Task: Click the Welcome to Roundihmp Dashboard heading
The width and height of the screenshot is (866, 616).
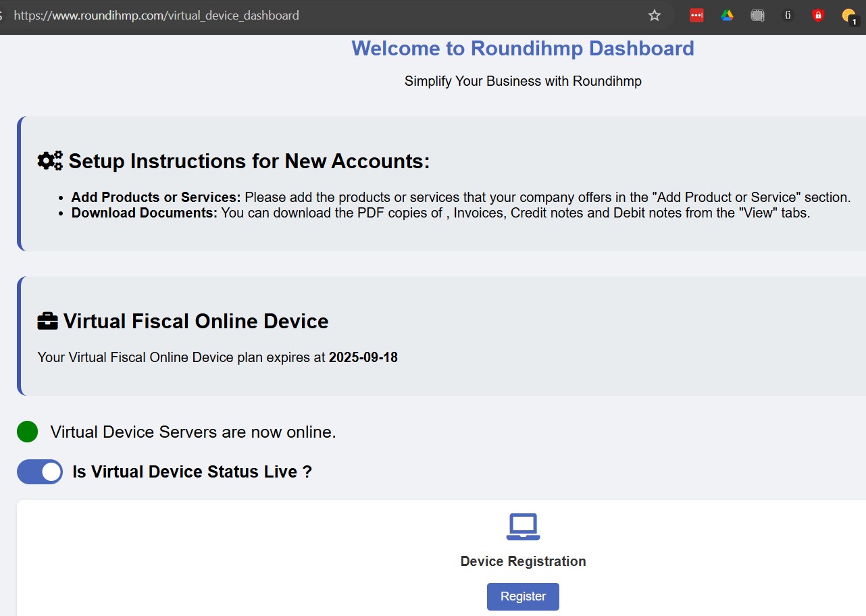Action: 522,48
